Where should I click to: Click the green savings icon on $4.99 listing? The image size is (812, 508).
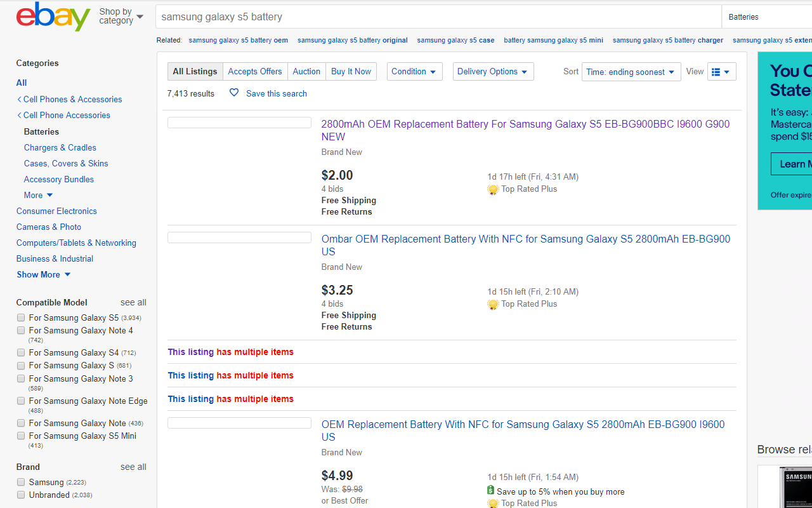coord(490,491)
